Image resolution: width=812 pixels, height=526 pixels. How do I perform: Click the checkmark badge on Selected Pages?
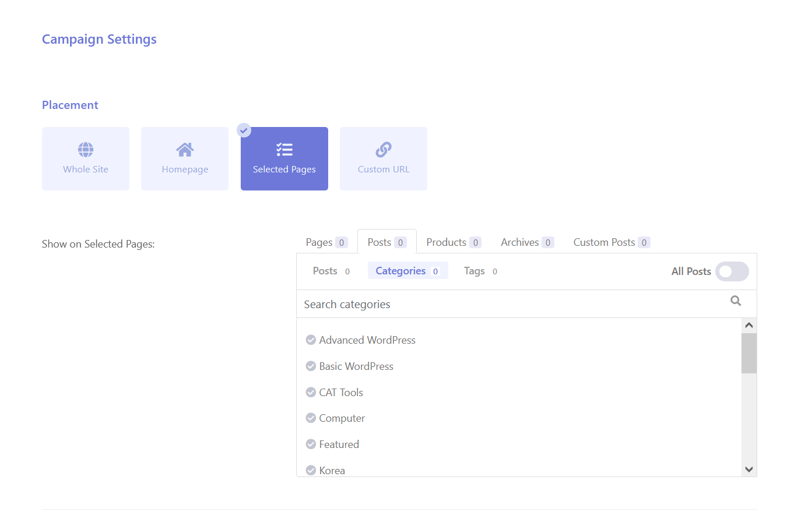244,130
